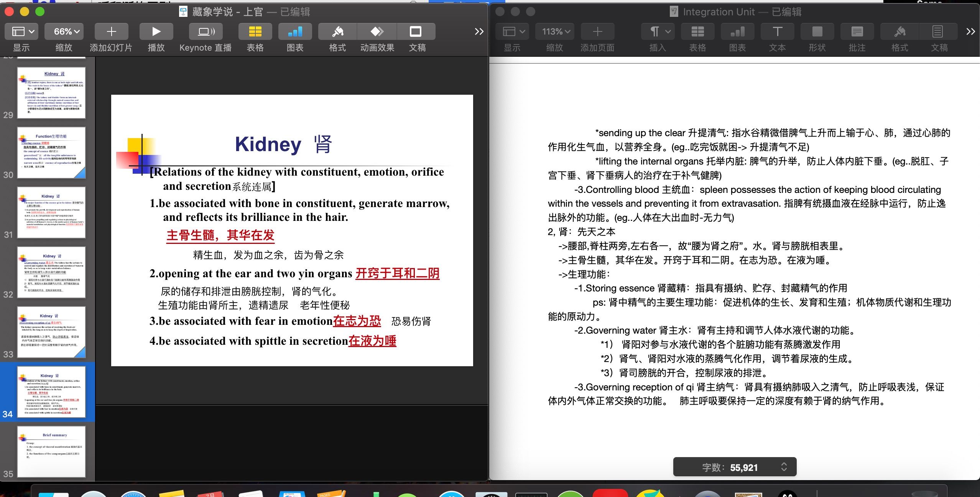
Task: Open the Animate effects panel
Action: (x=377, y=31)
